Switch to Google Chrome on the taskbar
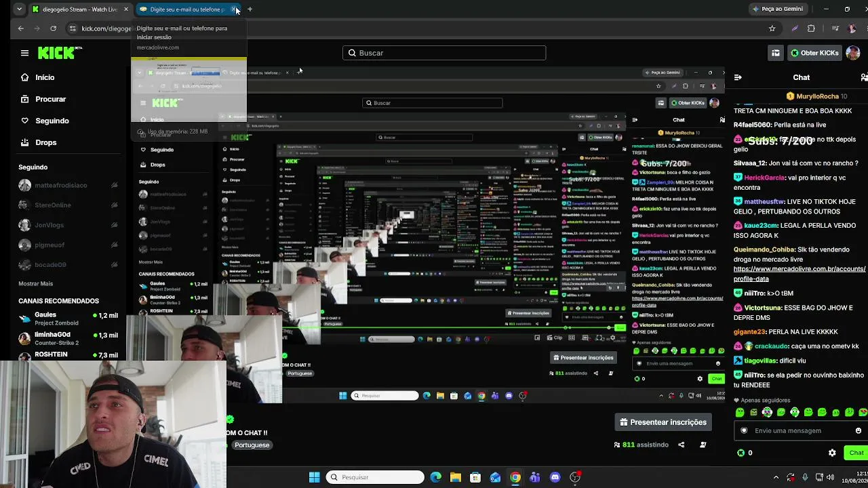This screenshot has height=488, width=868. click(515, 477)
